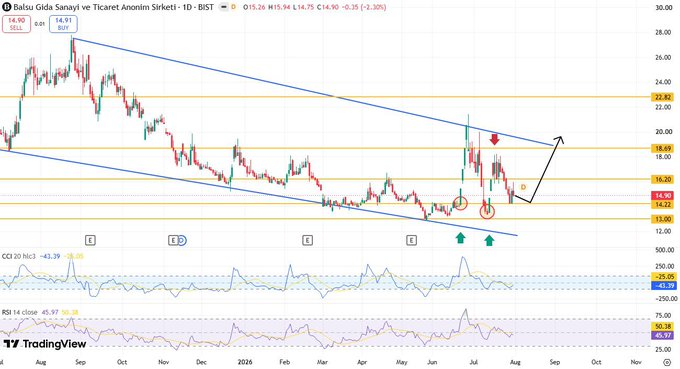
Task: Click the H15.94 high value in header
Action: 279,7
